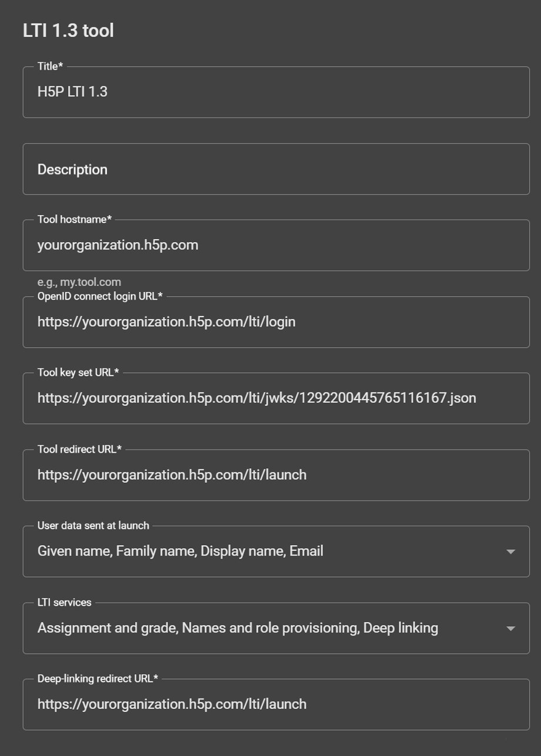Click the "LTI 1.3 tool" page heading
Screen dimensions: 541x756
coord(69,30)
